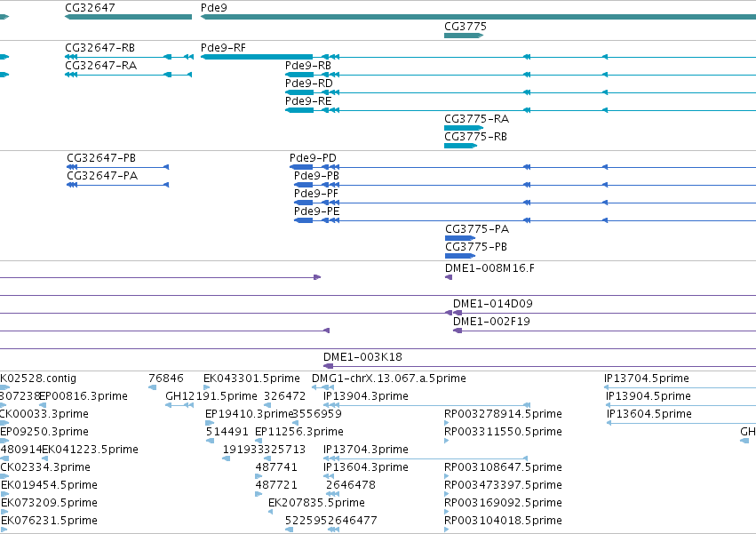756x534 pixels.
Task: Click the RP003104018.5prime EST label
Action: pyautogui.click(x=503, y=521)
